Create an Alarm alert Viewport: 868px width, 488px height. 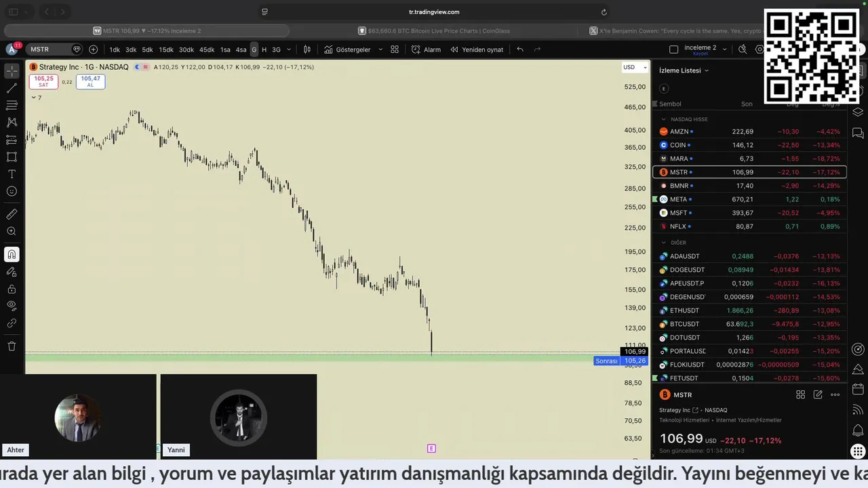(x=426, y=49)
